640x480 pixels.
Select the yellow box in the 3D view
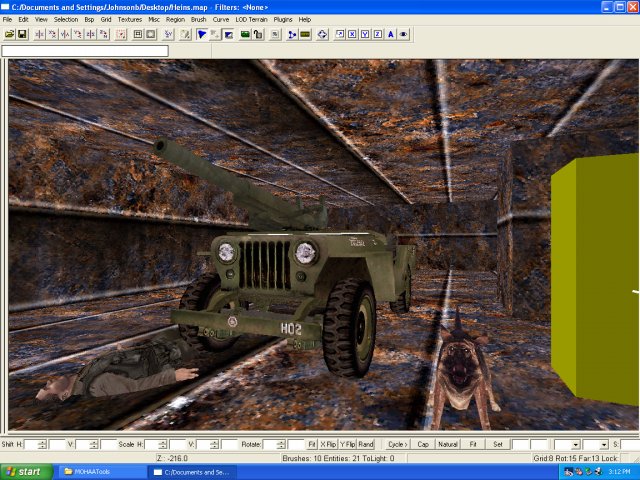(596, 278)
